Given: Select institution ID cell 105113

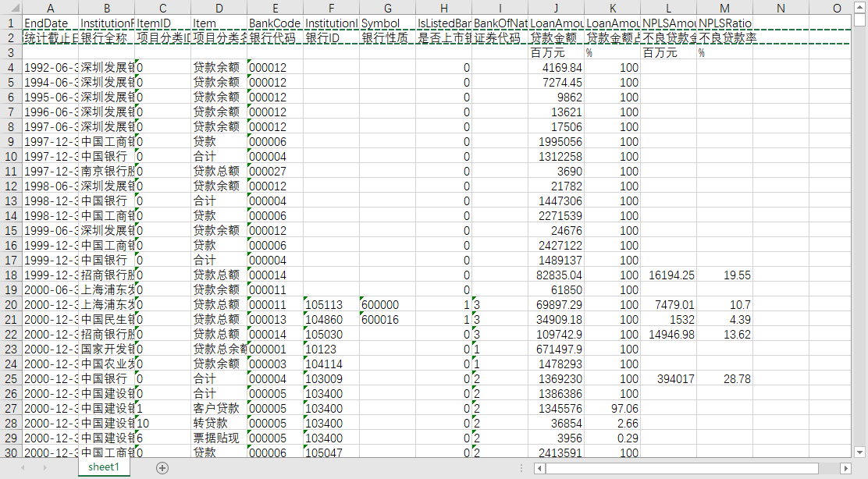Looking at the screenshot, I should [331, 305].
